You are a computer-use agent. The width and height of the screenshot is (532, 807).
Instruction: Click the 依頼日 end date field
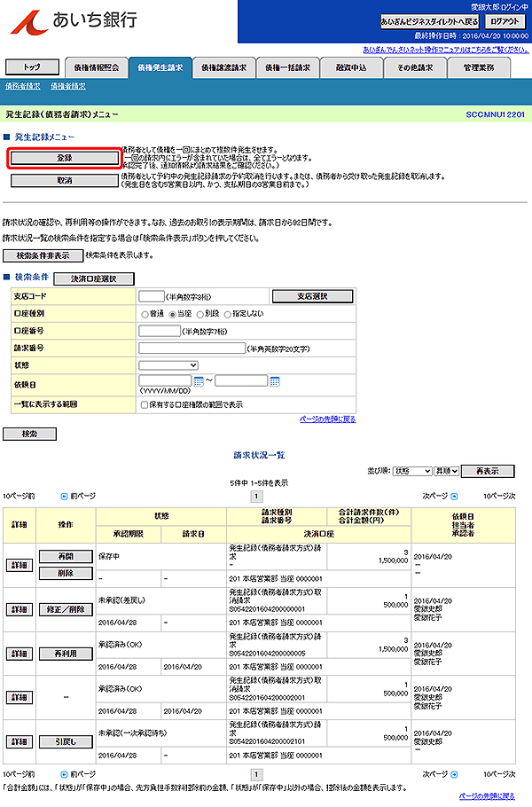coord(241,380)
